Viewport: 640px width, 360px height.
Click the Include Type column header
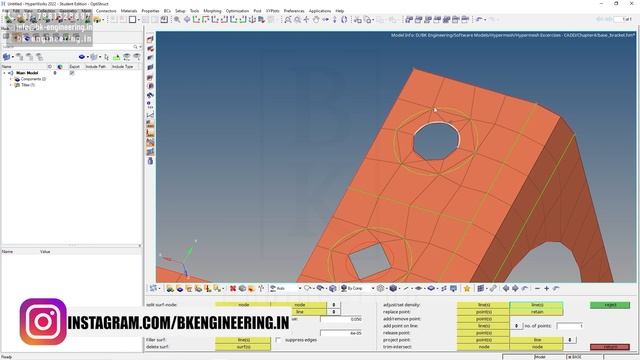(x=122, y=66)
